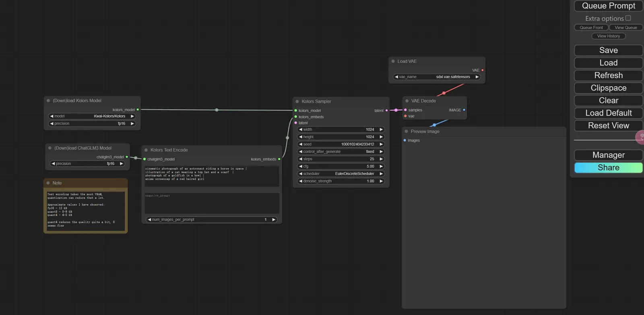Click inside the negative_prompt text box
Image resolution: width=644 pixels, height=315 pixels.
212,203
